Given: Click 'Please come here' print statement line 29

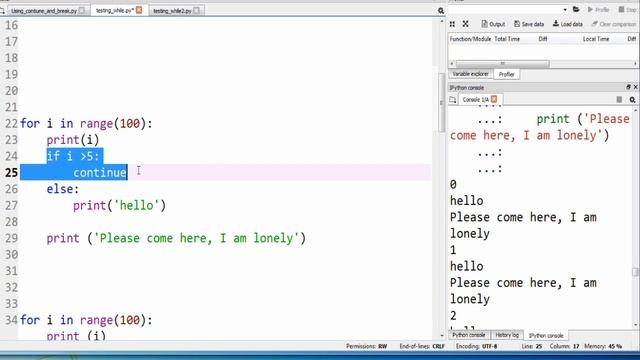Looking at the screenshot, I should (x=176, y=238).
